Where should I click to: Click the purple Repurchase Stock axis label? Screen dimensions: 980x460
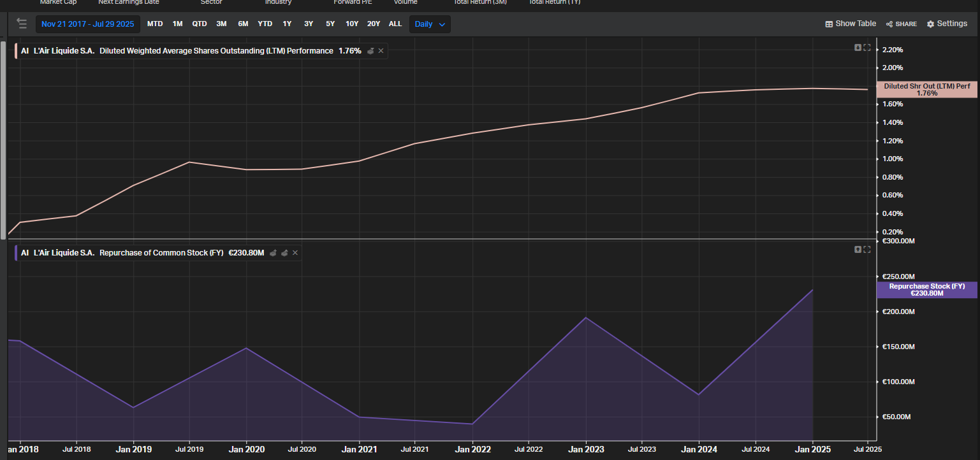(x=926, y=290)
